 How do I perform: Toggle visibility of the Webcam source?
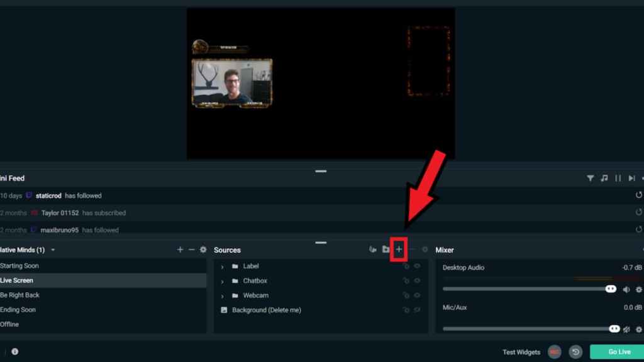pos(416,295)
